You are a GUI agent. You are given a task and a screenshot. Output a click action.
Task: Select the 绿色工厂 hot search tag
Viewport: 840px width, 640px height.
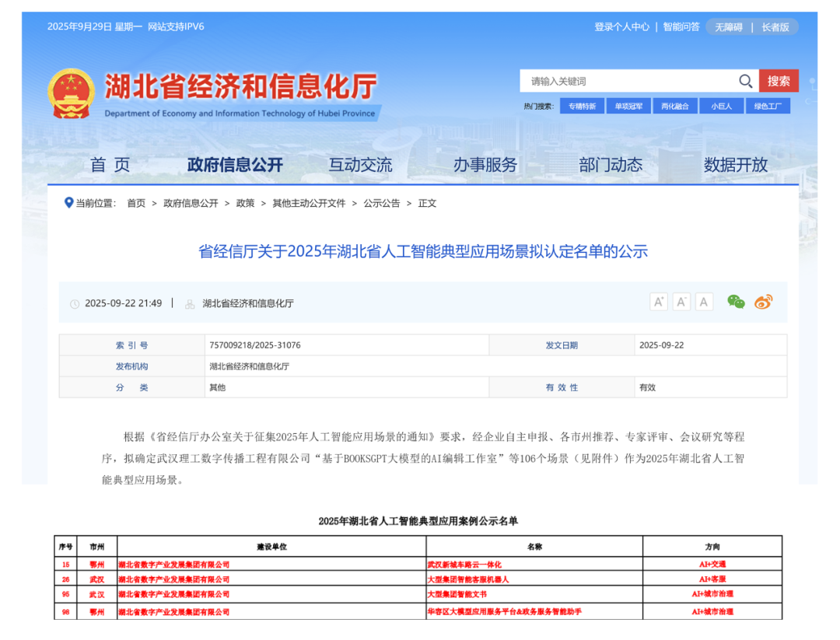(x=768, y=107)
